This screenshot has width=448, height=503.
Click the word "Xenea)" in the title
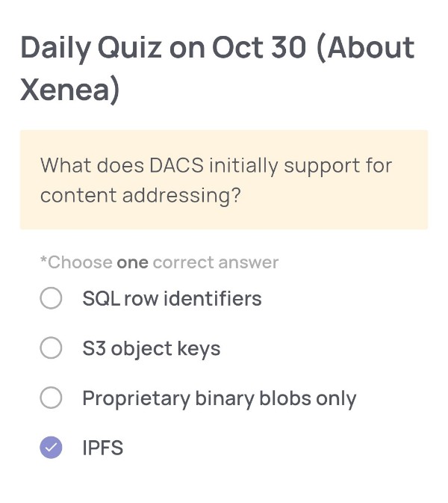69,90
